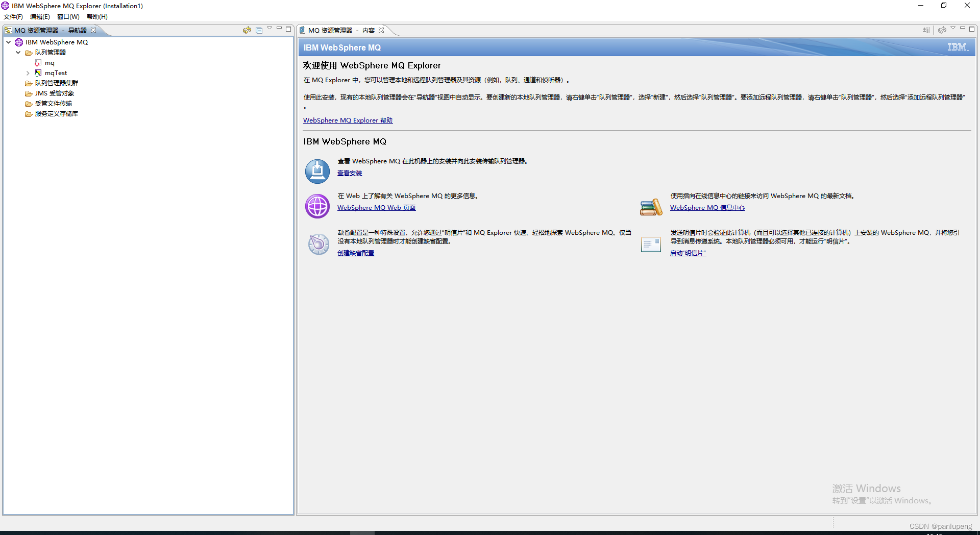
Task: Click the refresh icon in the navigator panel toolbar
Action: [247, 30]
